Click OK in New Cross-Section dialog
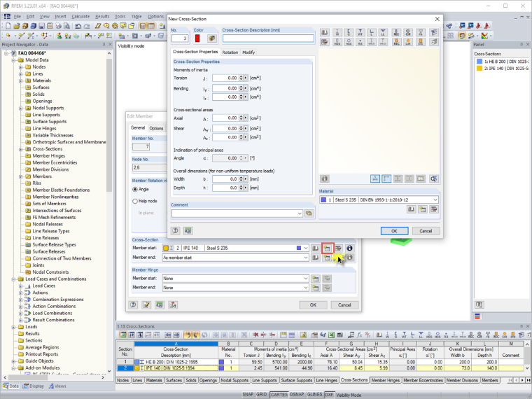 point(394,231)
